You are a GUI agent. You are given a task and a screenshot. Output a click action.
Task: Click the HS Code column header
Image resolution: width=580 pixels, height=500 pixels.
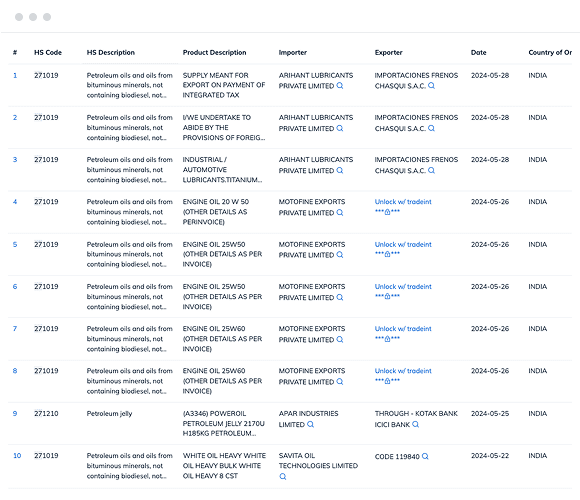pyautogui.click(x=48, y=53)
